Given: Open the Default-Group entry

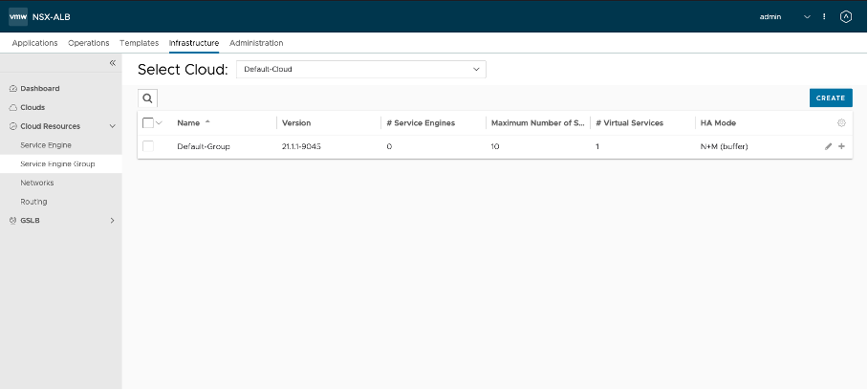Looking at the screenshot, I should pyautogui.click(x=204, y=146).
